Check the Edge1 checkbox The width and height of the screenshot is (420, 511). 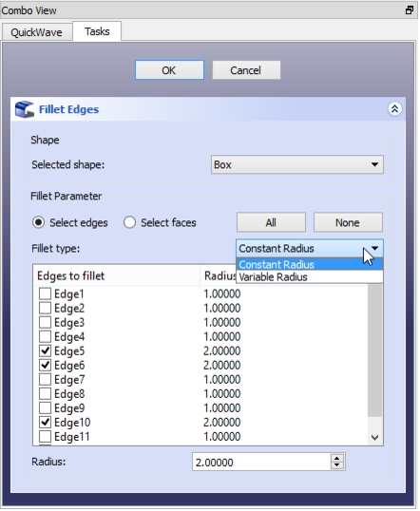click(x=45, y=293)
